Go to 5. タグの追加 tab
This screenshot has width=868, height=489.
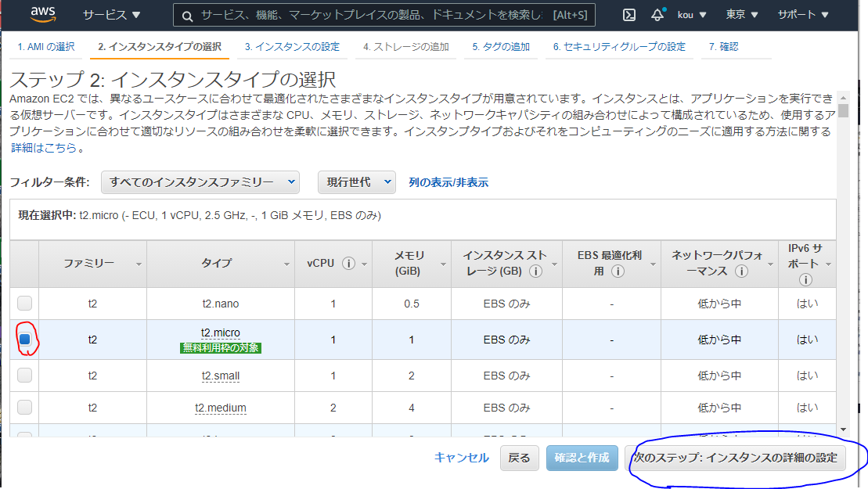(x=501, y=47)
